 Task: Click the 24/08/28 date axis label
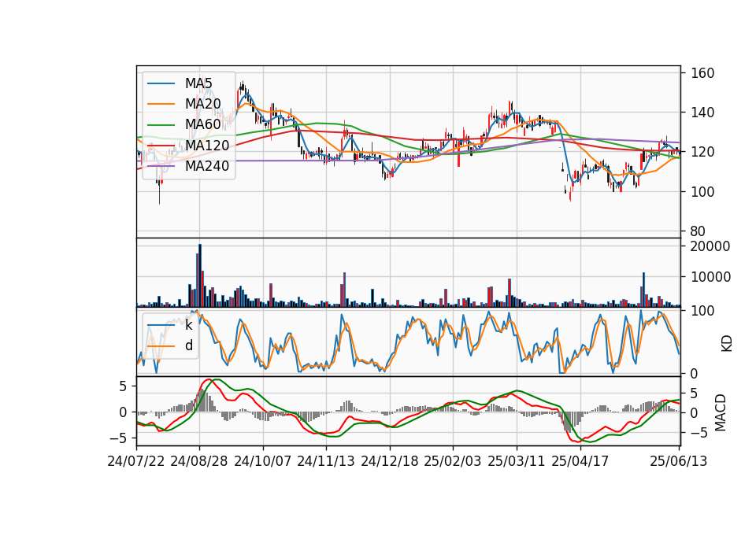click(x=199, y=461)
